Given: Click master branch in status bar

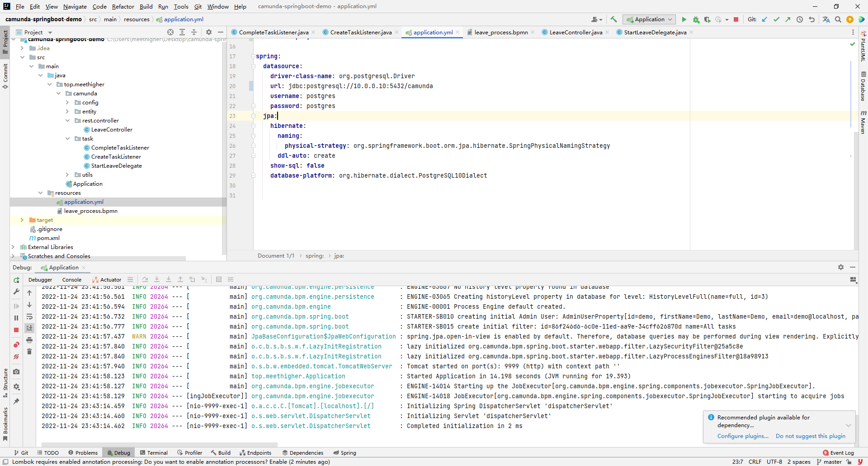Looking at the screenshot, I should point(829,462).
